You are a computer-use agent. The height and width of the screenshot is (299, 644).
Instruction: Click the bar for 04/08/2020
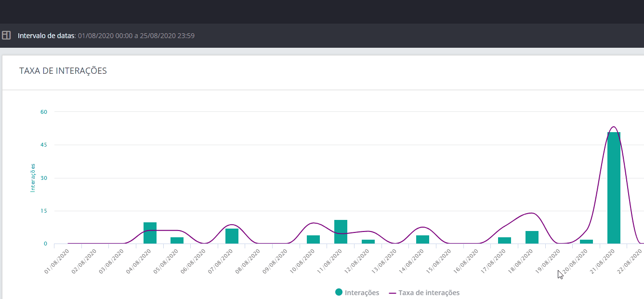150,233
